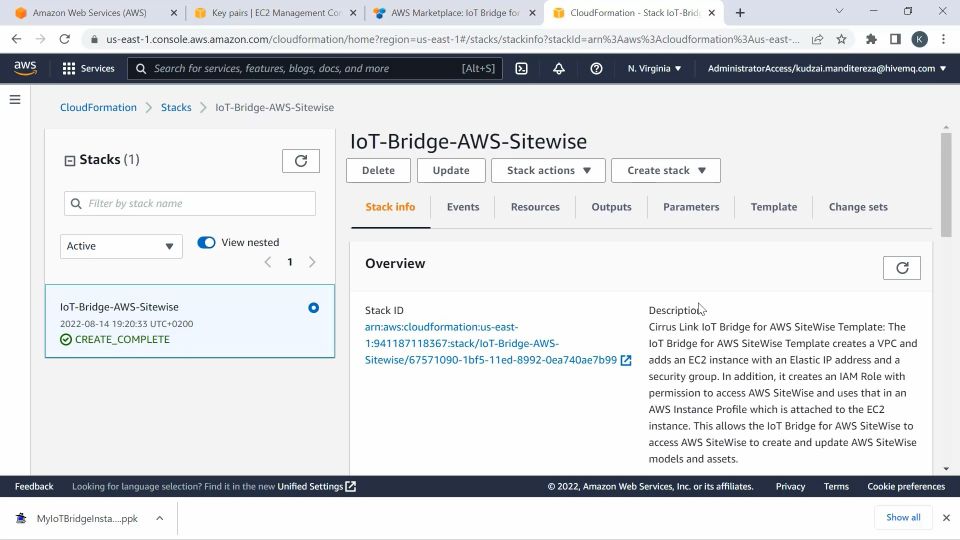
Task: Open the notifications bell
Action: click(559, 69)
